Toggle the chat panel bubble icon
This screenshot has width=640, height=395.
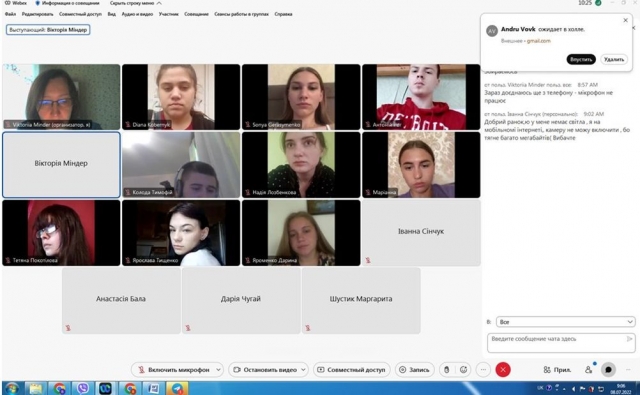point(608,370)
